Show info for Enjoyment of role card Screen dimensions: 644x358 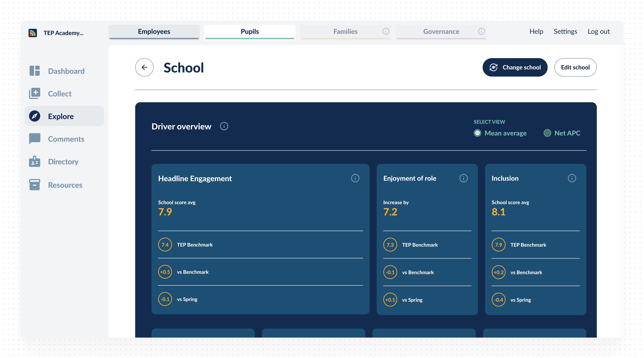point(463,178)
